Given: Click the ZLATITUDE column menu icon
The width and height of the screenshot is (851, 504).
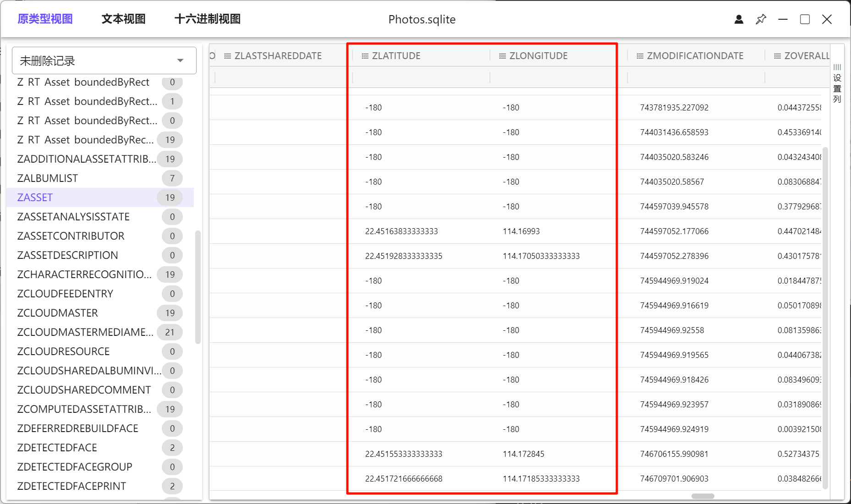Looking at the screenshot, I should click(365, 56).
